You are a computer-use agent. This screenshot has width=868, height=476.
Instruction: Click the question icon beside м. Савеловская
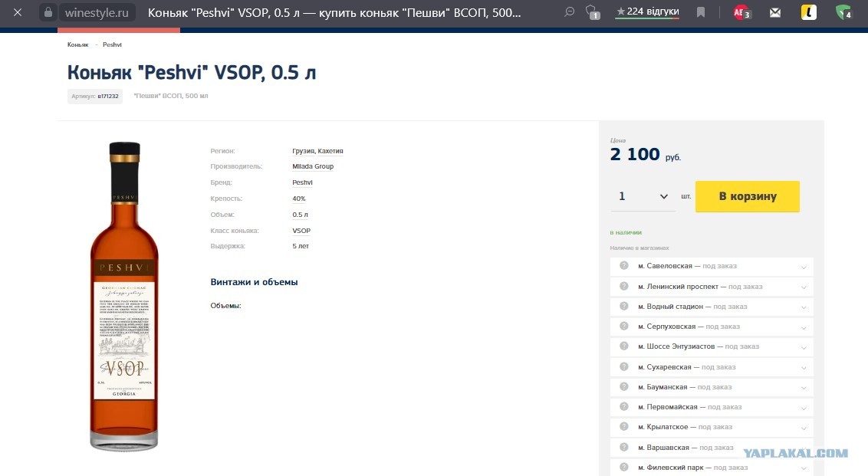coord(624,266)
